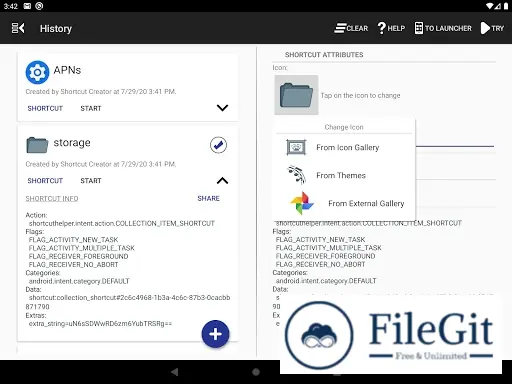The height and width of the screenshot is (384, 512).
Task: Click the storage folder icon in history
Action: coord(37,145)
